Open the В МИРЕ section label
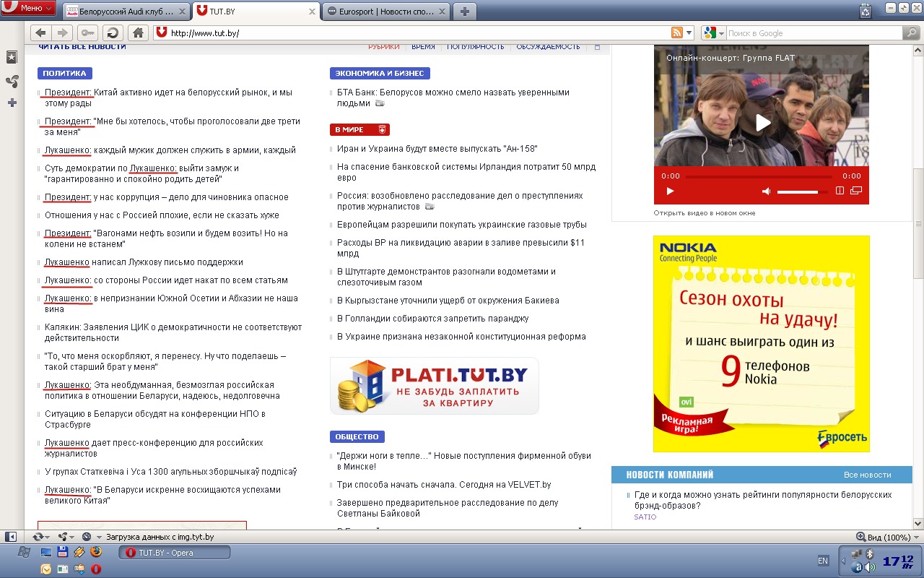The image size is (924, 578). click(359, 129)
